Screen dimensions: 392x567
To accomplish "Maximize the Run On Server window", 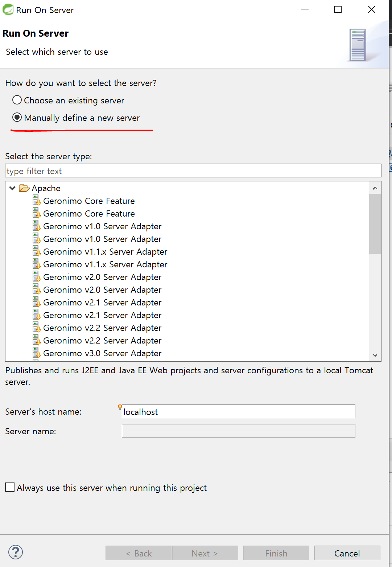I will 338,9.
